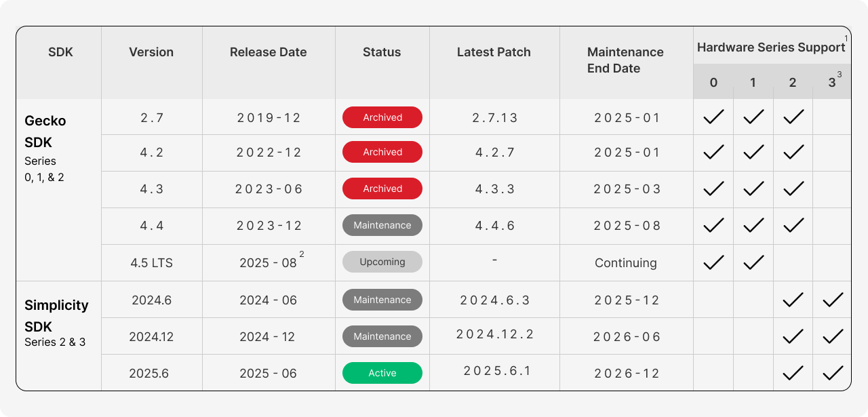Toggle the Series 1 checkmark for 4.5 LTS

[752, 262]
